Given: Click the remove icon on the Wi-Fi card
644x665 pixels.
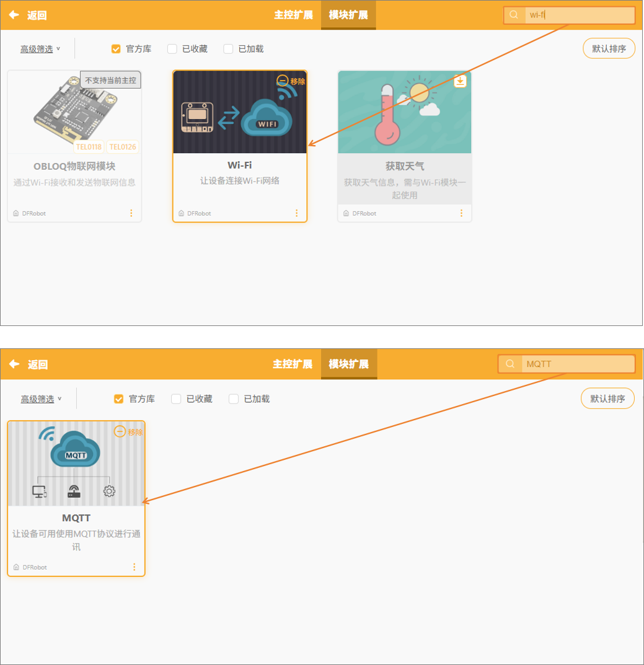Looking at the screenshot, I should tap(283, 81).
